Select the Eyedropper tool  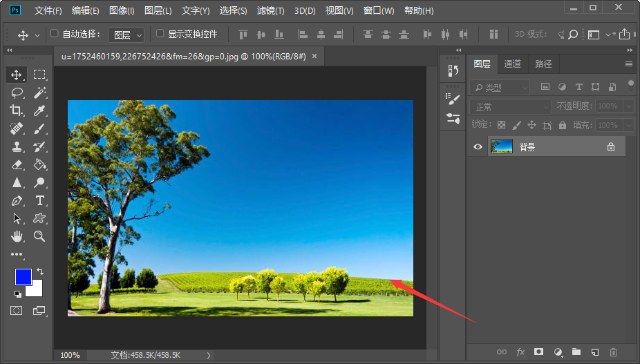point(39,111)
